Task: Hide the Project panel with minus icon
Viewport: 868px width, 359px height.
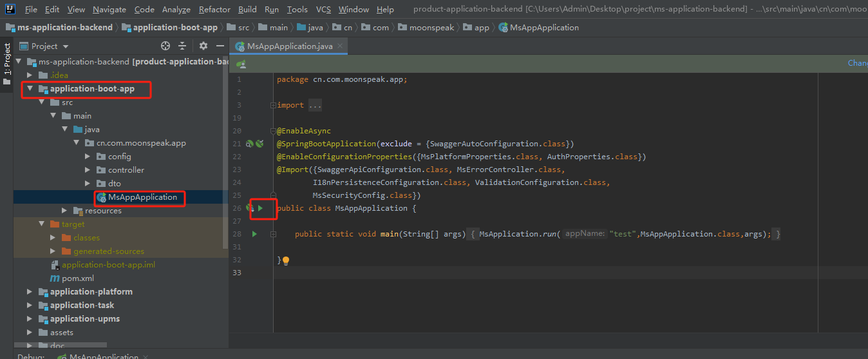Action: (220, 46)
